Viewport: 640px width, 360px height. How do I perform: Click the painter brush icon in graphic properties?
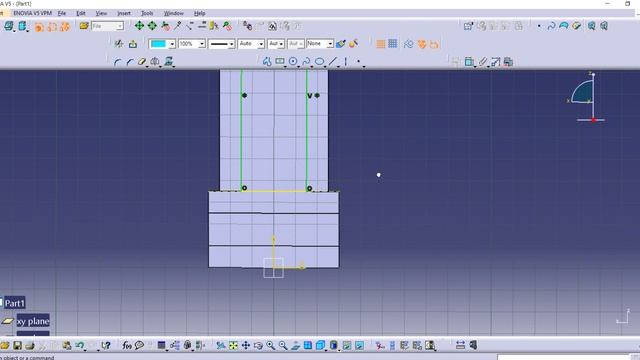341,44
